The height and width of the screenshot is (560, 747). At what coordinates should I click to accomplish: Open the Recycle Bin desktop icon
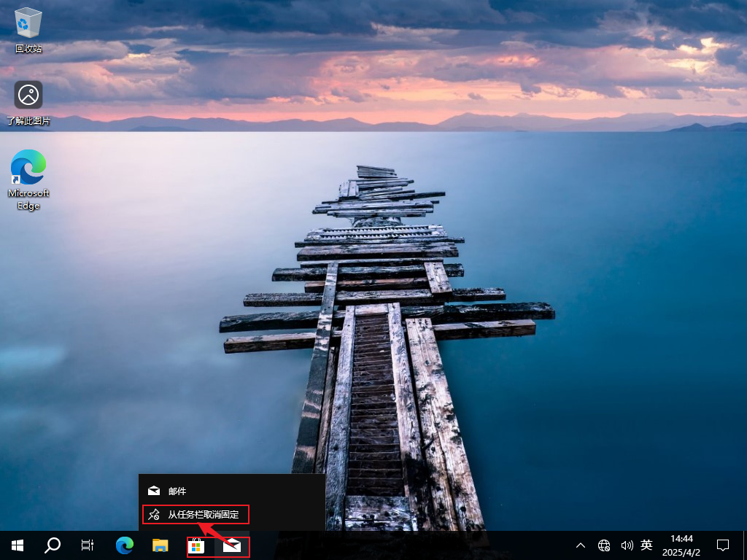(x=28, y=29)
